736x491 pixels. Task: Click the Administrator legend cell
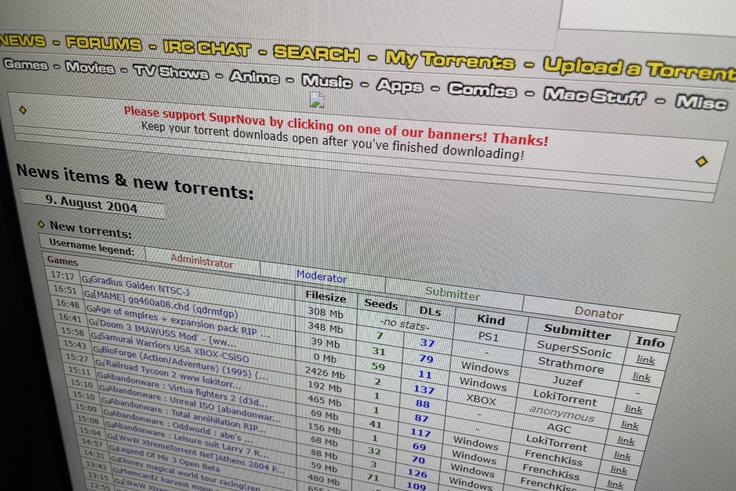202,261
